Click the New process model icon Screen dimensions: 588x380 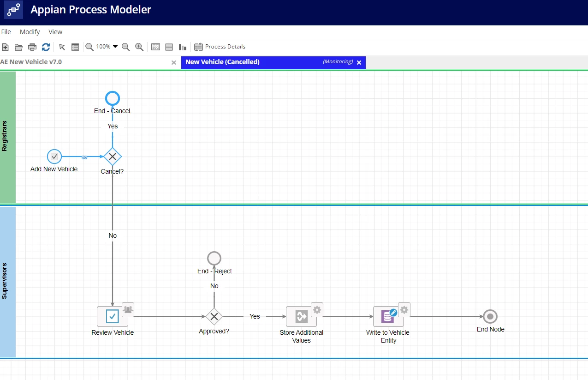(x=6, y=47)
